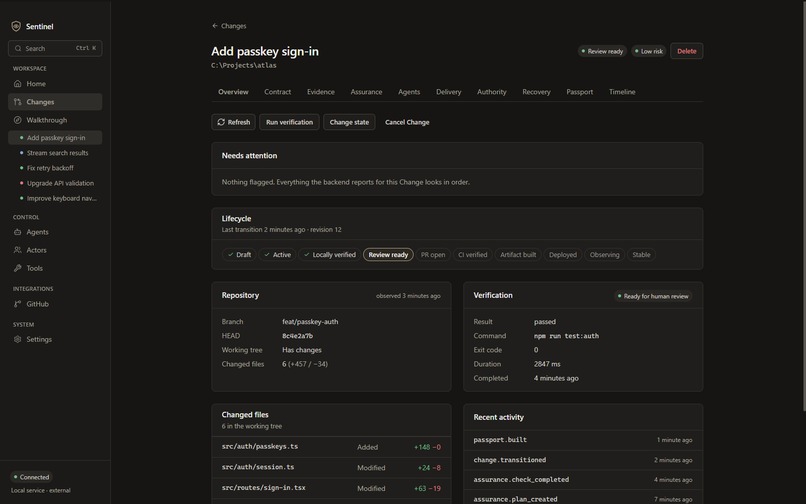Click the Deployed lifecycle stage

(562, 255)
